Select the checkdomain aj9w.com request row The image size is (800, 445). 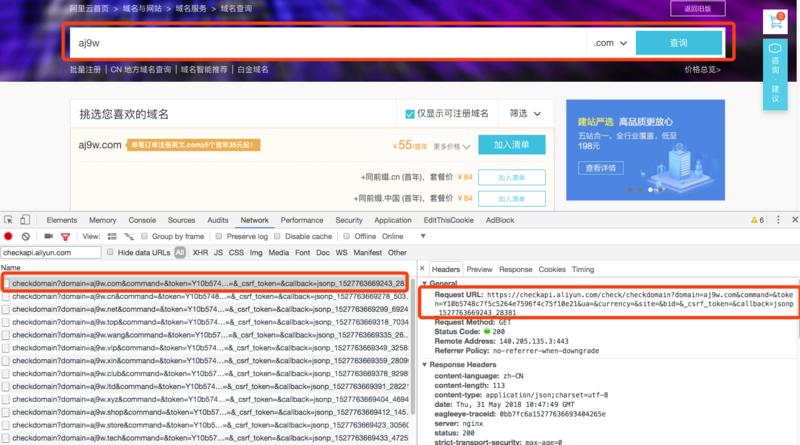pos(205,283)
